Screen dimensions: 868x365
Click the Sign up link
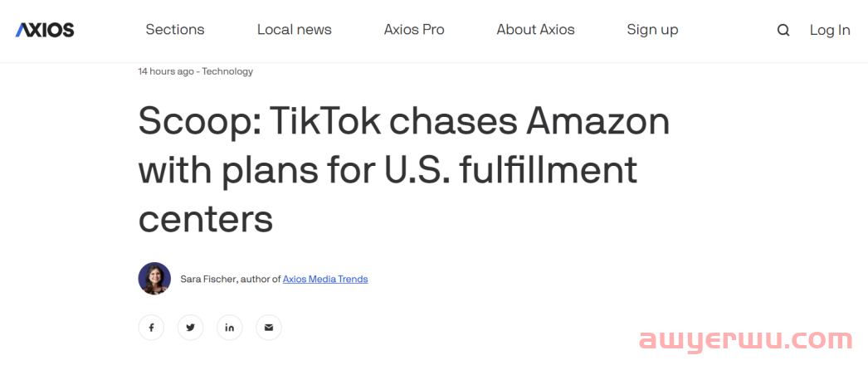(652, 30)
